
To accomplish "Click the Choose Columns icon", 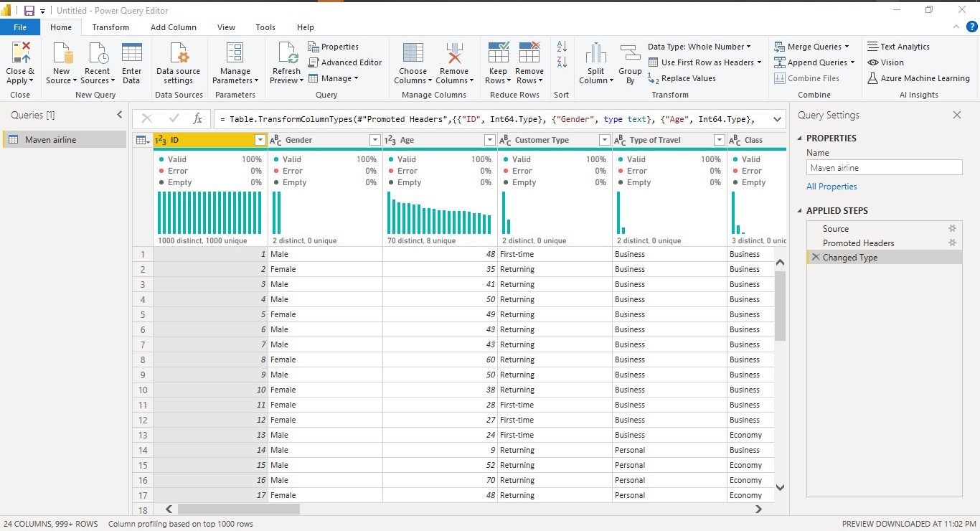I will (x=413, y=53).
